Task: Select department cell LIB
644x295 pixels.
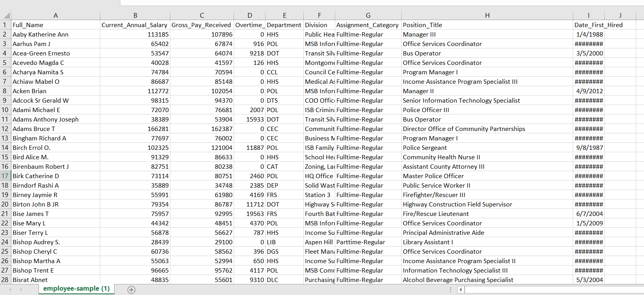Action: coord(284,242)
